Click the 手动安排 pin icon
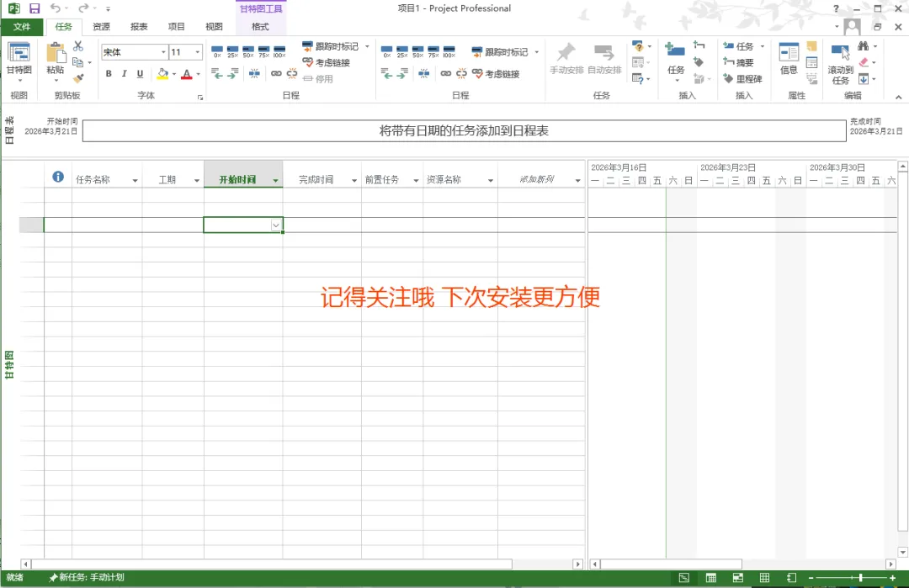This screenshot has height=588, width=909. (566, 60)
